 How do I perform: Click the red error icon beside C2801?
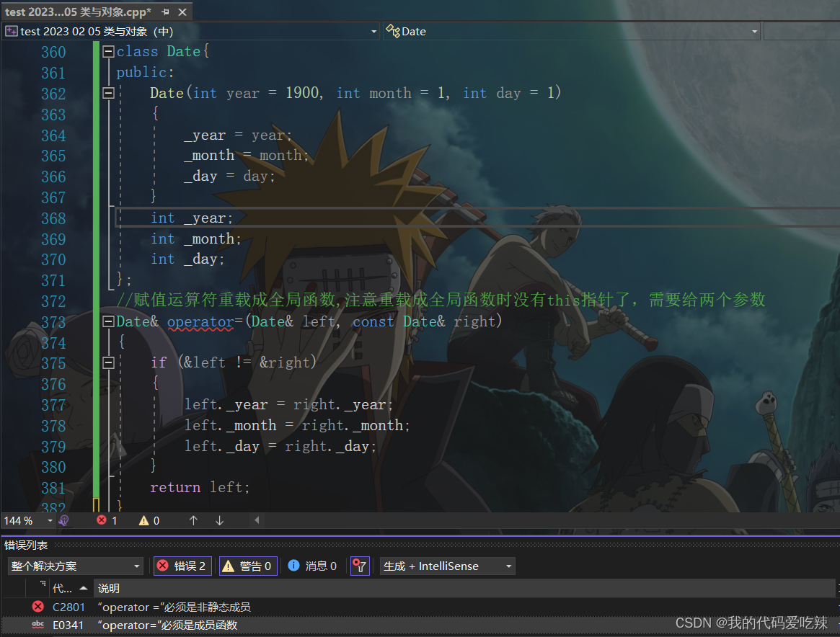coord(38,607)
